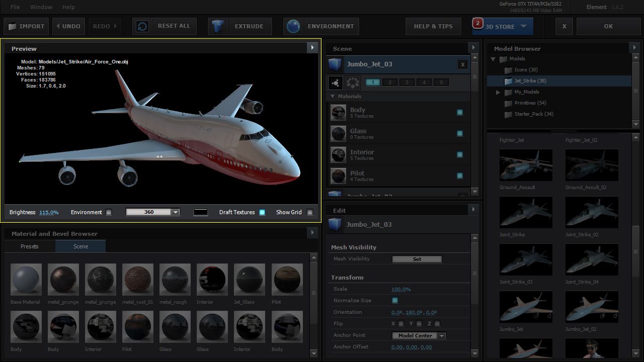The width and height of the screenshot is (644, 362).
Task: Disable the Draft Textures checkbox
Action: click(x=262, y=212)
